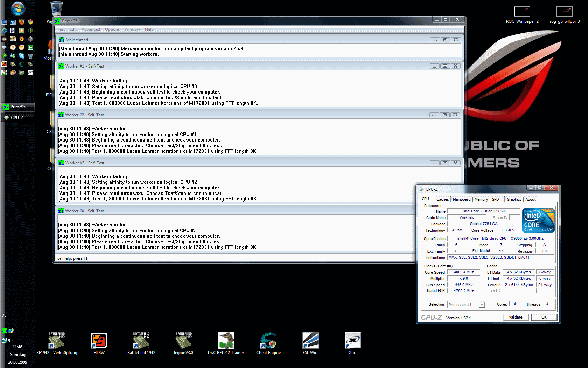
Task: Click OK in the CPU-Z window
Action: pyautogui.click(x=544, y=318)
